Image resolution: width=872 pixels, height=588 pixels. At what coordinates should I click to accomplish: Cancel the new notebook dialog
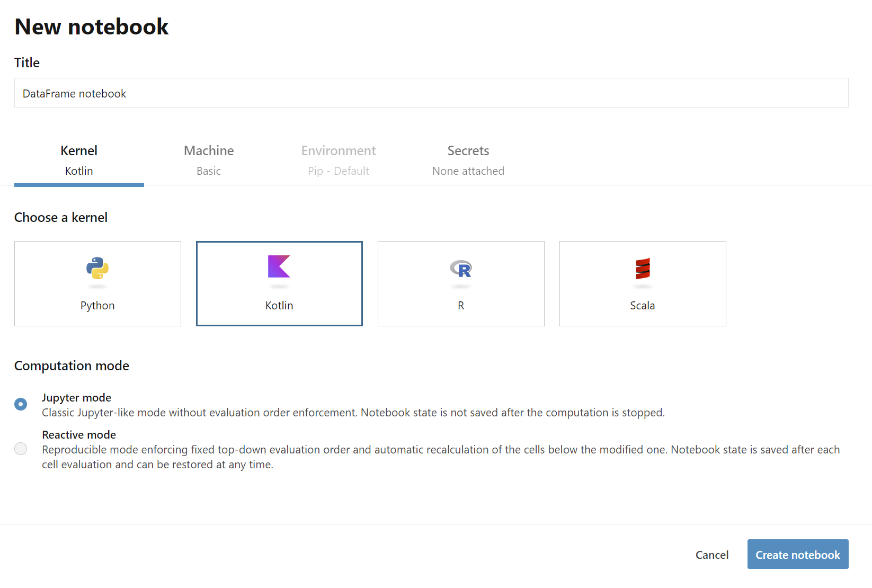tap(712, 555)
